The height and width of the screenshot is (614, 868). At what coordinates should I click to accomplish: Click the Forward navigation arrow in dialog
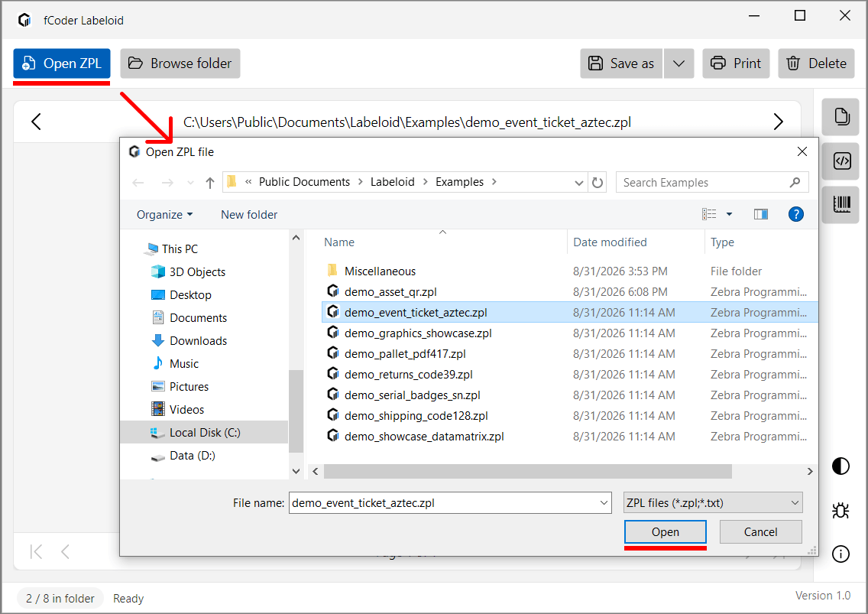coord(167,182)
